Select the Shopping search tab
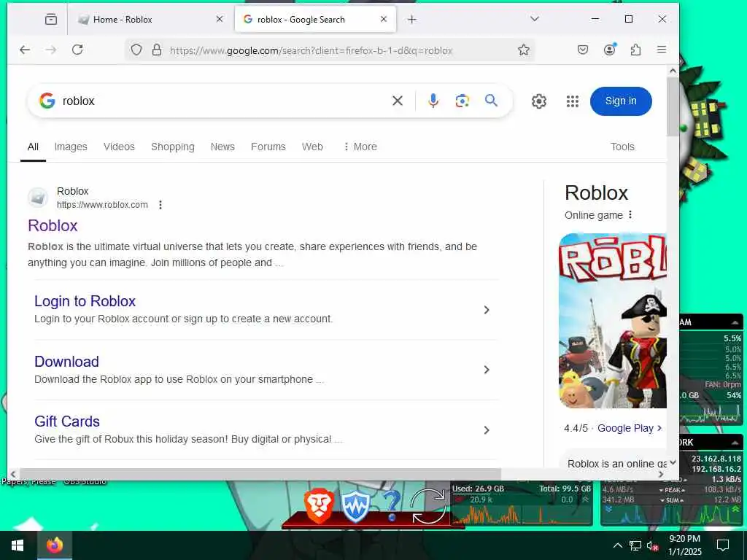Viewport: 747px width, 560px height. [172, 147]
